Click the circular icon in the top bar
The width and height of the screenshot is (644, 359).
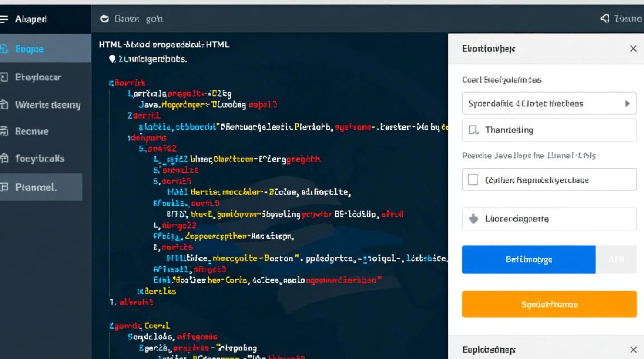[104, 19]
